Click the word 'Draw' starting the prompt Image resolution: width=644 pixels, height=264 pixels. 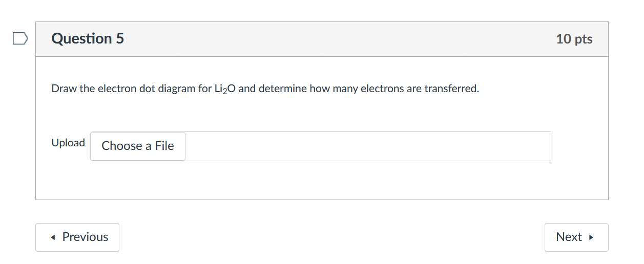click(x=64, y=89)
